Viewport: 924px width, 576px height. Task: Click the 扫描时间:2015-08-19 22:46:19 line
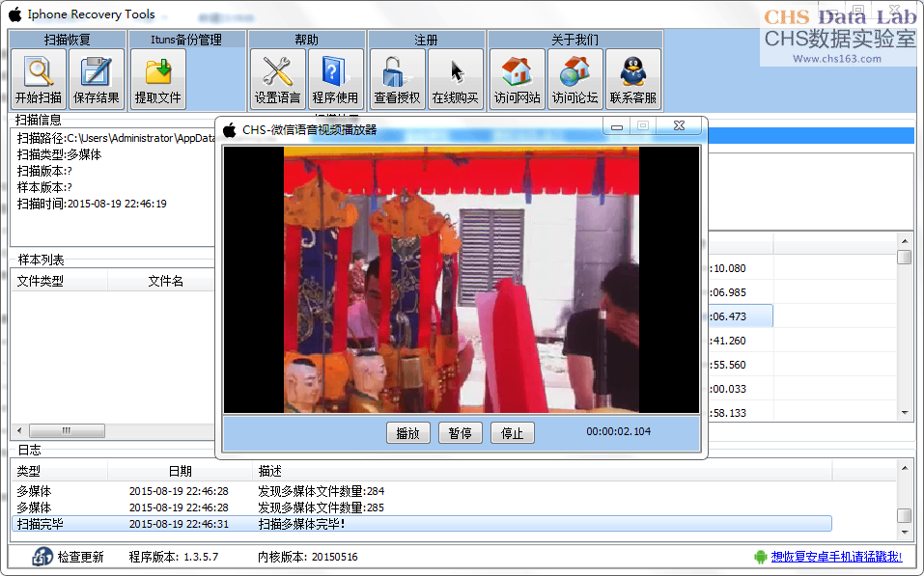pos(92,204)
